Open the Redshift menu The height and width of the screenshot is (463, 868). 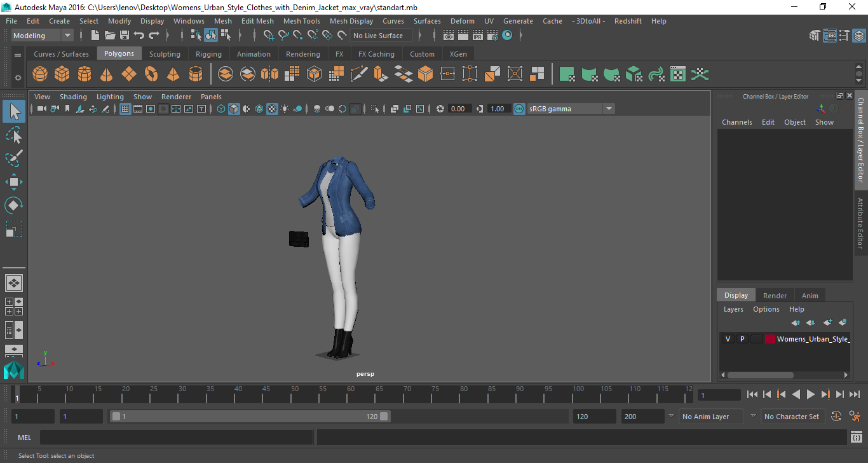click(628, 21)
